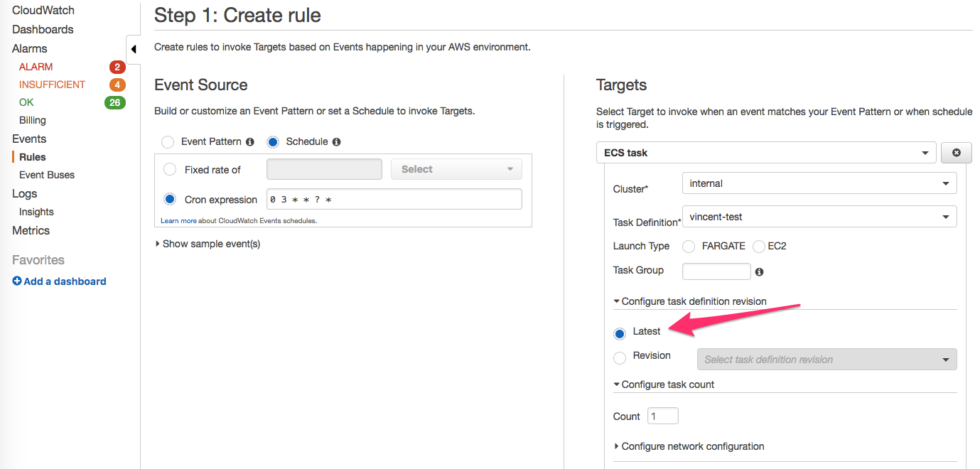Go to Insights under Logs

pyautogui.click(x=36, y=212)
